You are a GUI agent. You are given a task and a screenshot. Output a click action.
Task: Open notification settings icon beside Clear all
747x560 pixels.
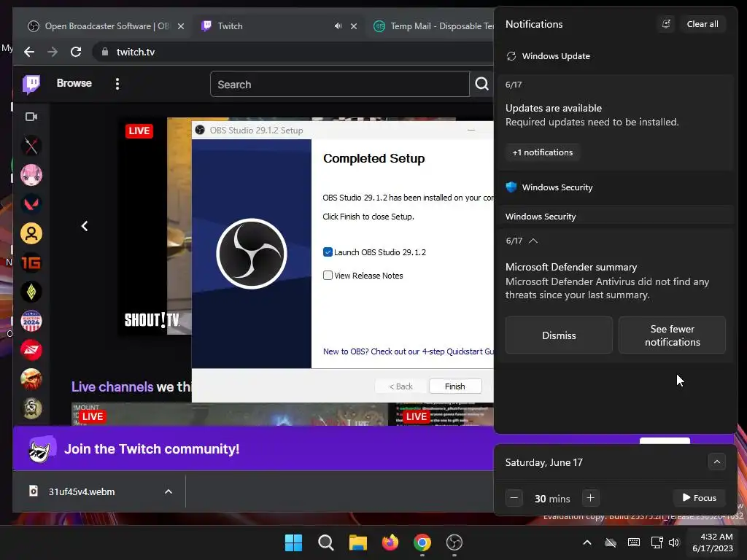tap(666, 24)
